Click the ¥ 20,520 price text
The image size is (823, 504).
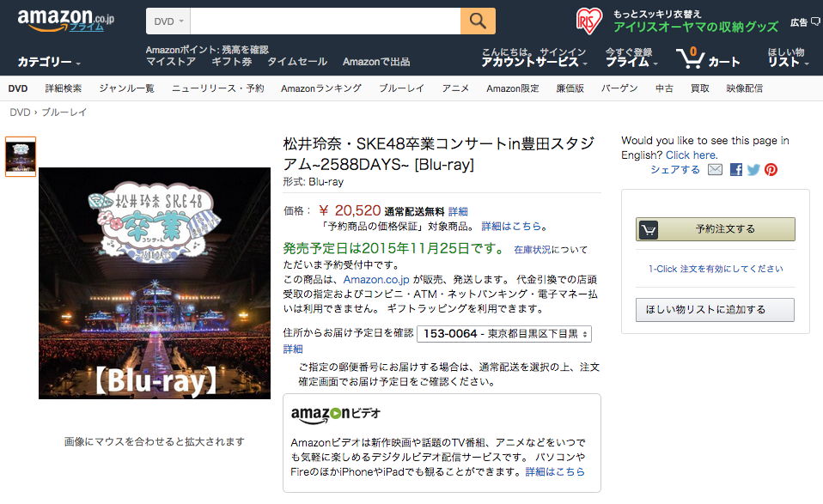pos(350,211)
